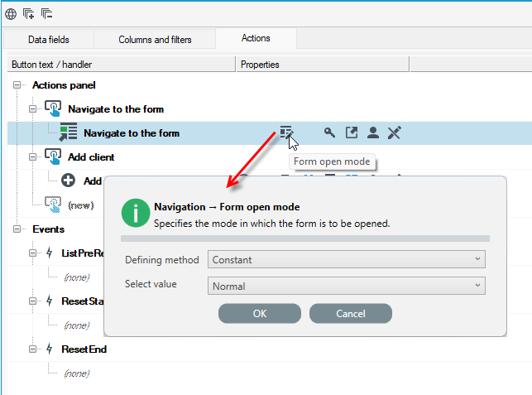The height and width of the screenshot is (395, 532).
Task: Collapse the Navigate to the form group
Action: click(x=32, y=109)
